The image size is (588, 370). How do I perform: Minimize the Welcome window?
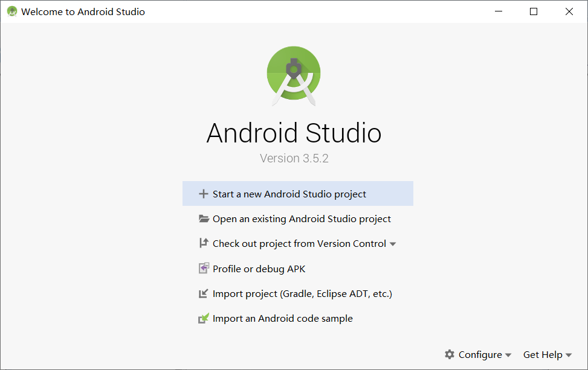point(499,11)
